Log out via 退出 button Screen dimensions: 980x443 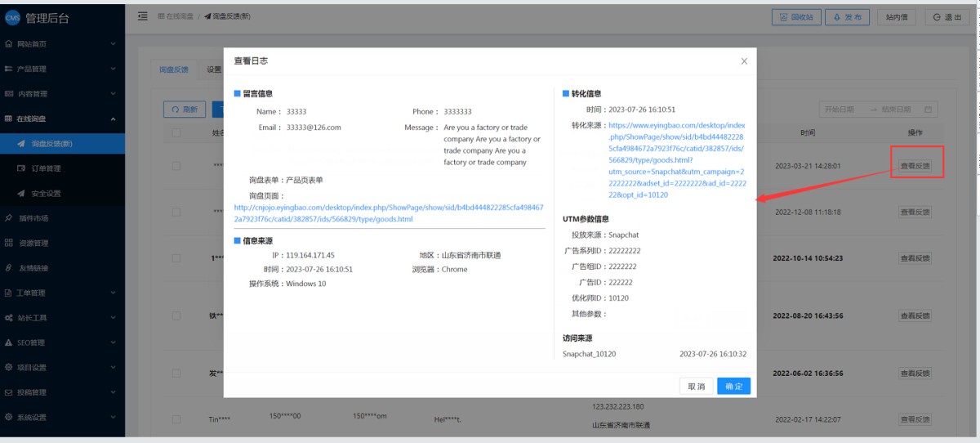click(947, 17)
